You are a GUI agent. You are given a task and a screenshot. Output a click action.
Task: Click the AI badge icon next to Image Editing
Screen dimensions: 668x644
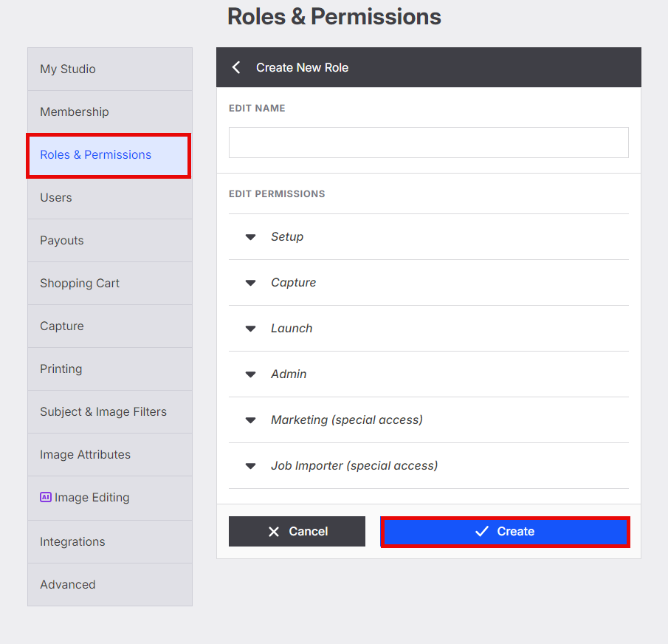tap(46, 497)
